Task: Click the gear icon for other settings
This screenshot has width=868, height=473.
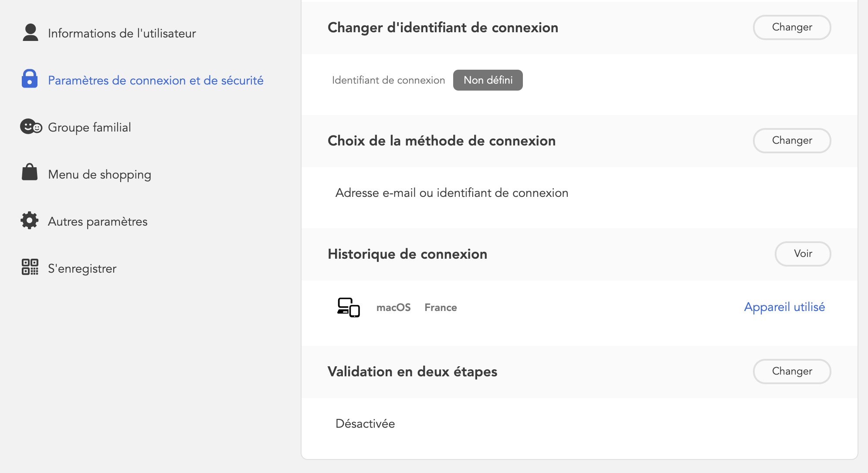Action: pos(30,220)
